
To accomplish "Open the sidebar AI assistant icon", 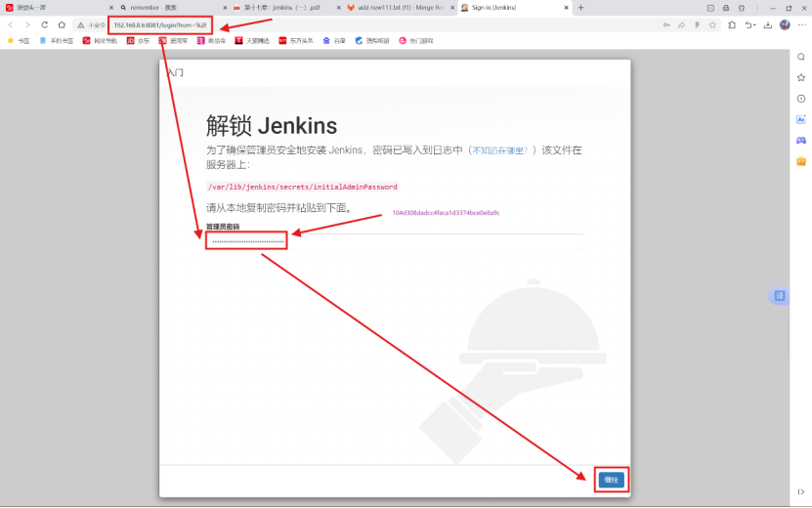I will click(x=801, y=119).
